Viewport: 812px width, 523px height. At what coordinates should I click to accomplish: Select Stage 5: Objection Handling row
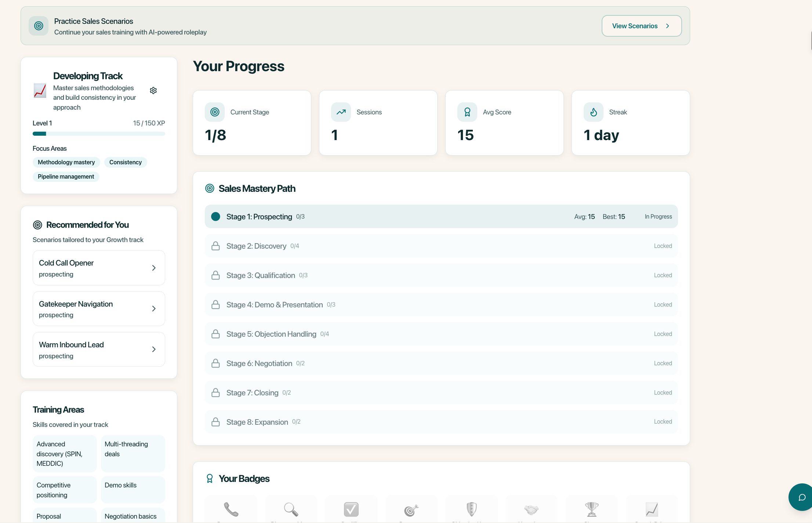click(x=441, y=334)
